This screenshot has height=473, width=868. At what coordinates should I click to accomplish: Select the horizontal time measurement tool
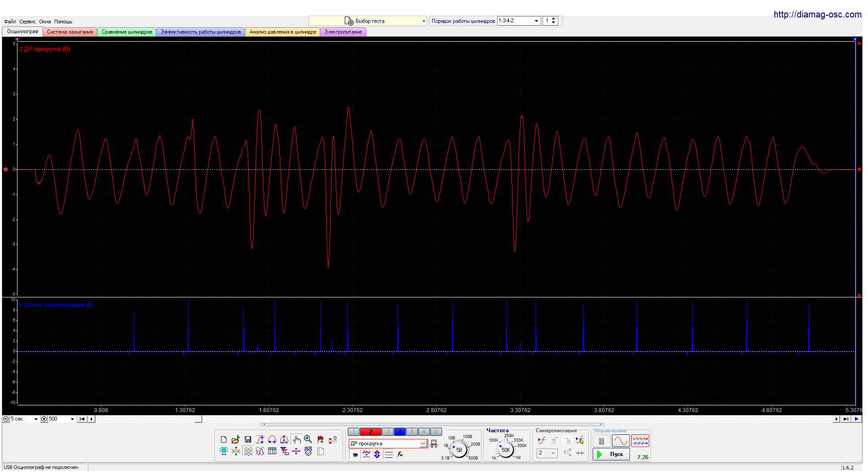272,440
